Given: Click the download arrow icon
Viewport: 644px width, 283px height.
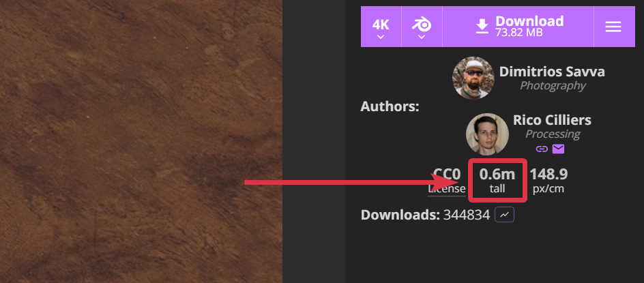Looking at the screenshot, I should [482, 27].
